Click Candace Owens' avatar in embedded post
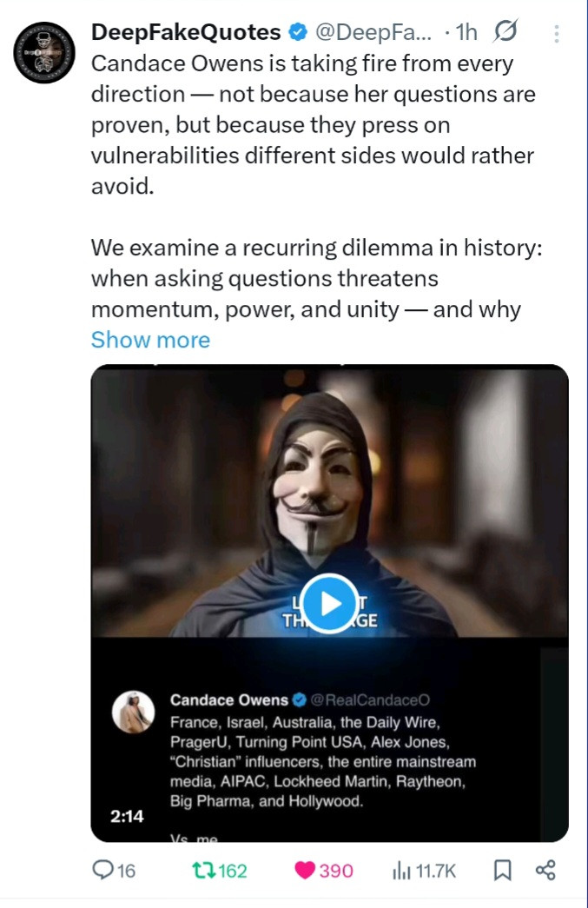 point(134,712)
